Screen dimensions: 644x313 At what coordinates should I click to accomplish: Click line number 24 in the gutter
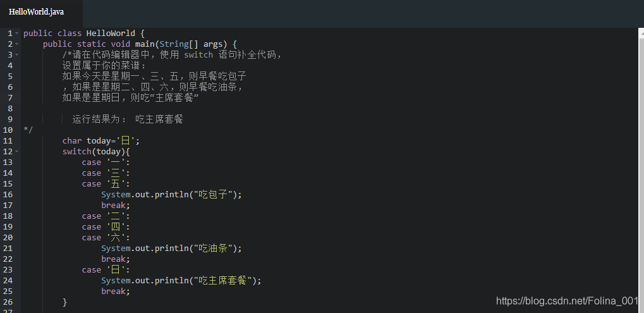[8, 281]
